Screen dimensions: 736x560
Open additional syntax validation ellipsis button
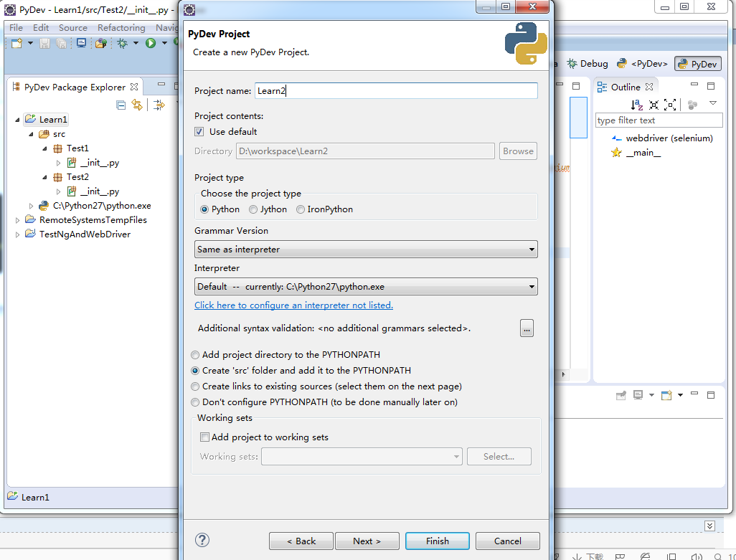point(527,328)
